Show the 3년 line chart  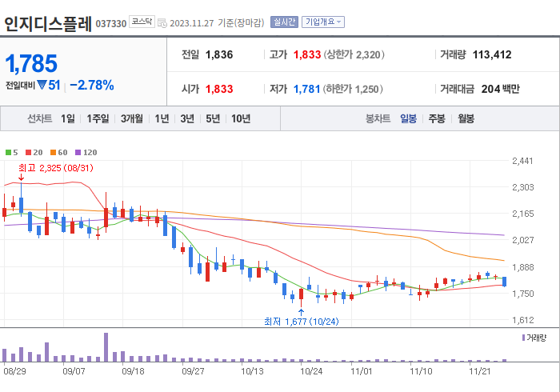[x=187, y=118]
